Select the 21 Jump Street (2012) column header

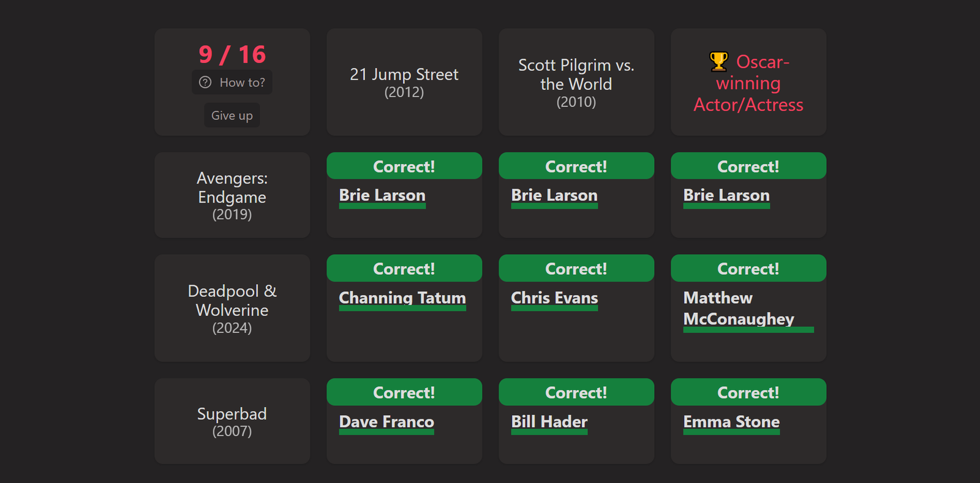[x=404, y=82]
